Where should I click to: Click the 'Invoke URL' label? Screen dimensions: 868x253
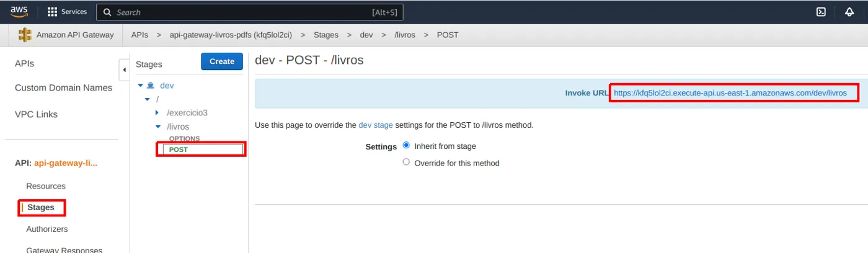tap(587, 93)
